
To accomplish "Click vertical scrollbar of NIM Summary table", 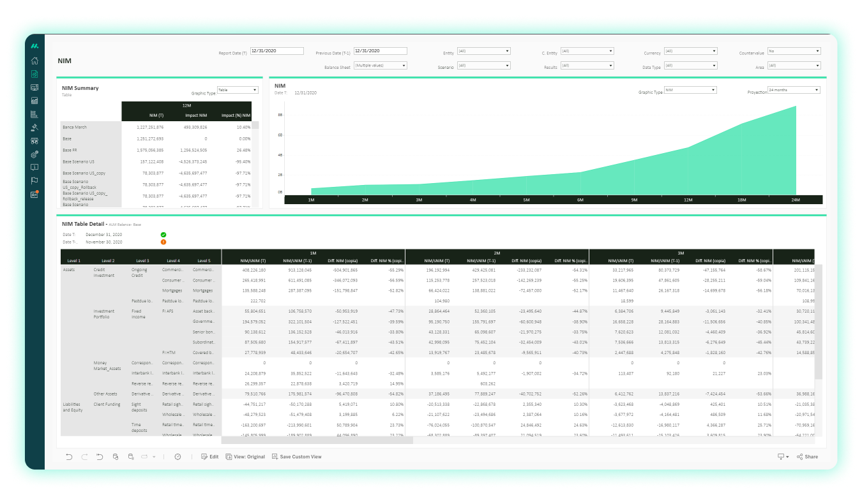I will point(255,125).
